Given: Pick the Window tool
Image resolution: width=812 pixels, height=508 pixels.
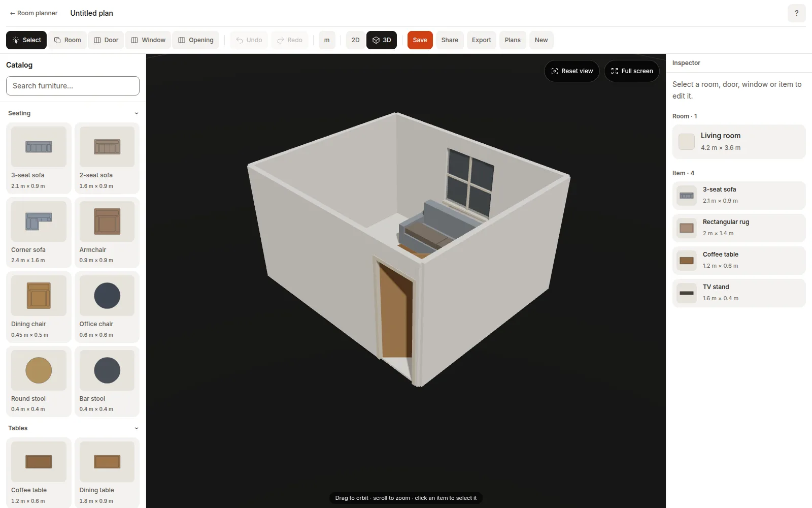Looking at the screenshot, I should [x=148, y=40].
